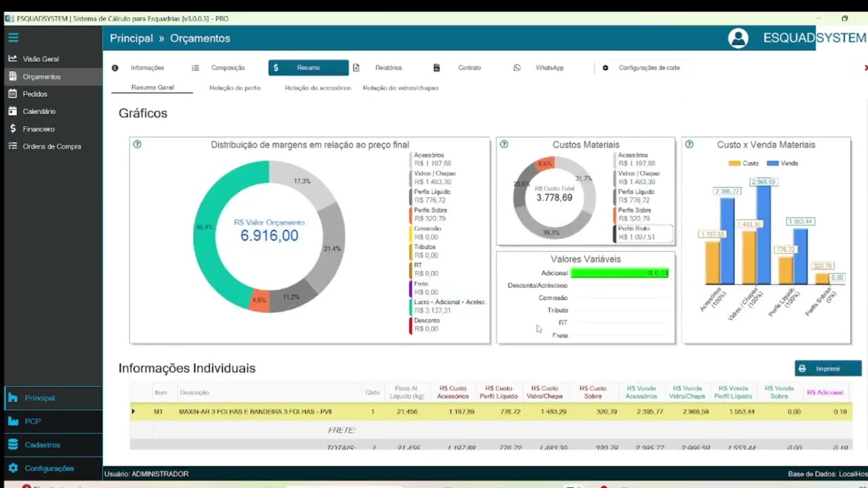Click the Informações info icon
868x488 pixels.
pos(115,68)
